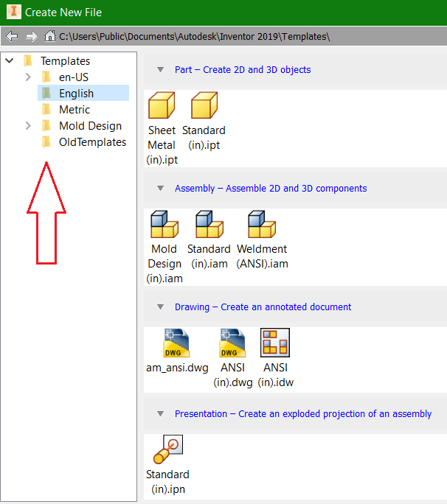Open the OldTemplates folder label
The width and height of the screenshot is (447, 504).
(x=93, y=142)
